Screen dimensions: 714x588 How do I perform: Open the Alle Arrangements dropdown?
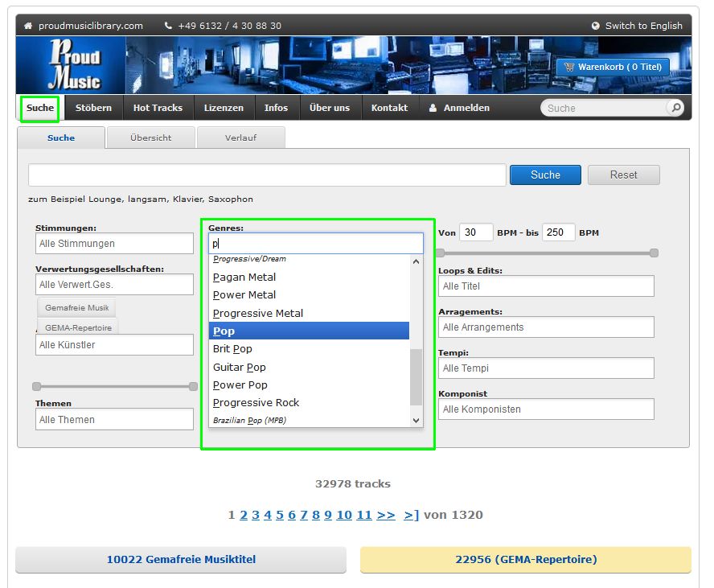pyautogui.click(x=546, y=327)
